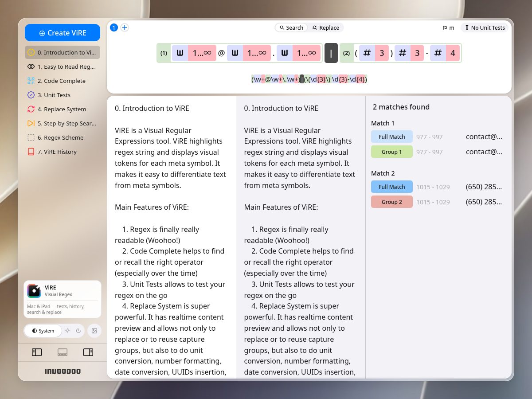Screen dimensions: 532x399
Task: Select the Regex Scheme sidebar entry
Action: click(x=63, y=137)
